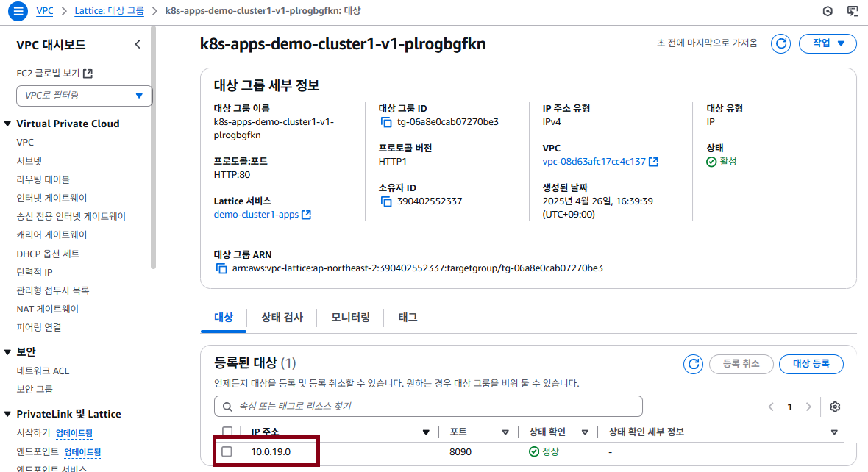Collapse PrivateLink 및 Lattice section
This screenshot has width=868, height=472.
[8, 414]
